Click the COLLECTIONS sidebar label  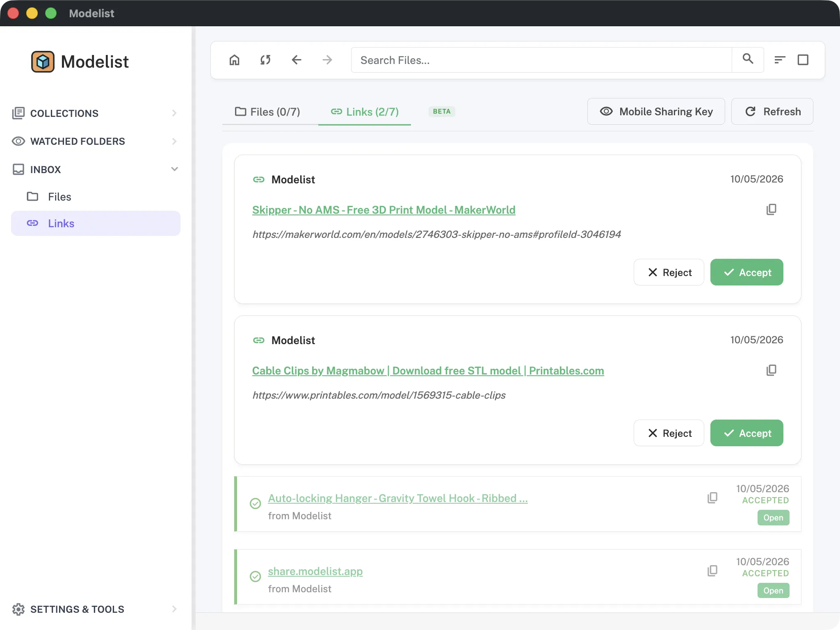pos(64,113)
